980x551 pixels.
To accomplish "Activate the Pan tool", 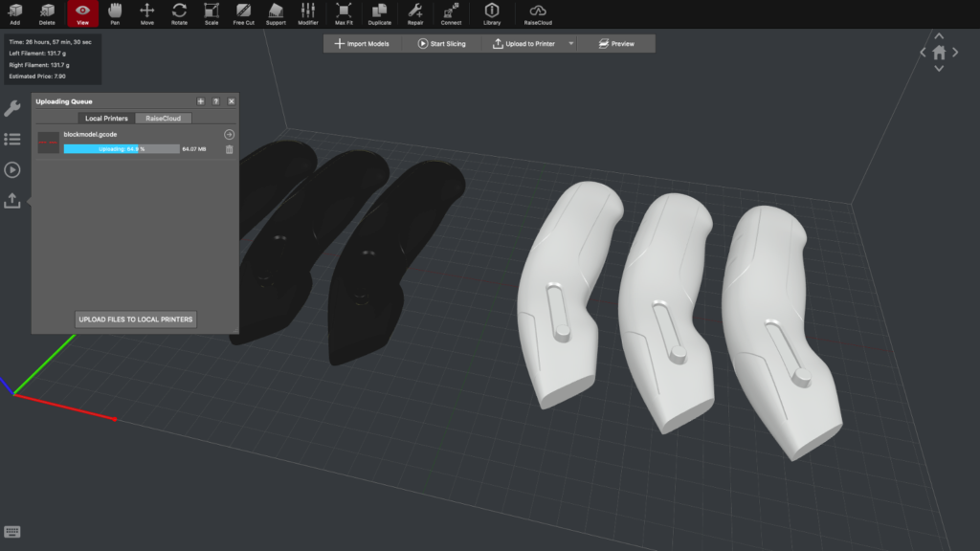I will coord(115,14).
